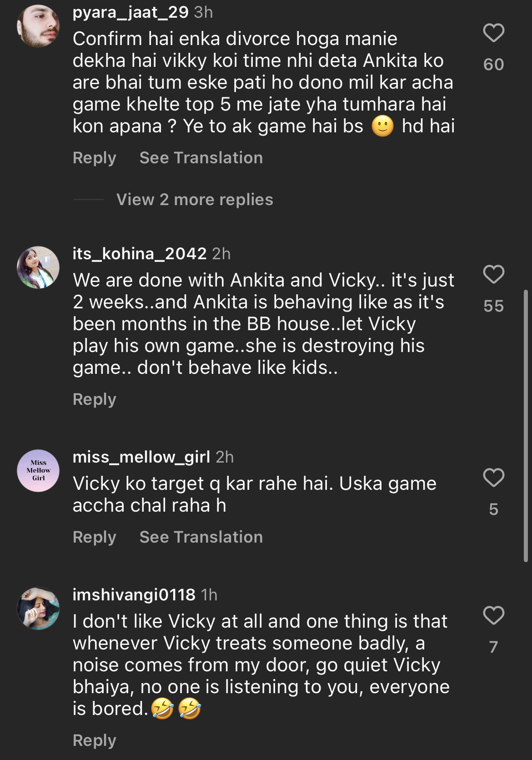Image resolution: width=532 pixels, height=760 pixels.
Task: Reply to miss_mellow_girl's comment
Action: pos(95,537)
